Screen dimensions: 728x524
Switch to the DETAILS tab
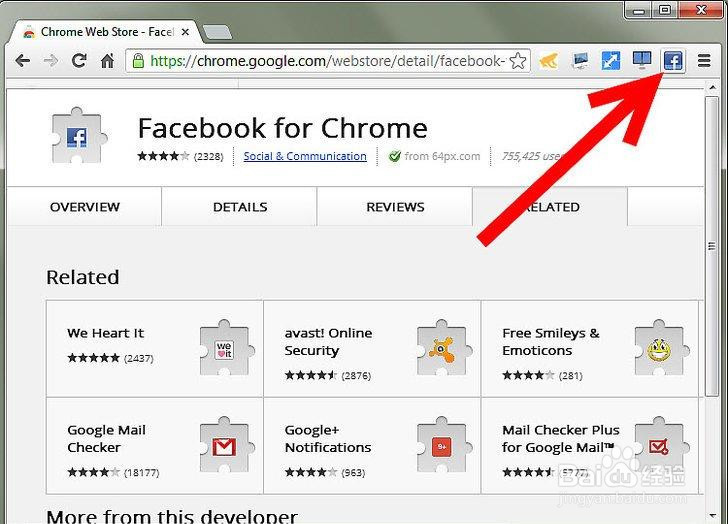point(240,207)
